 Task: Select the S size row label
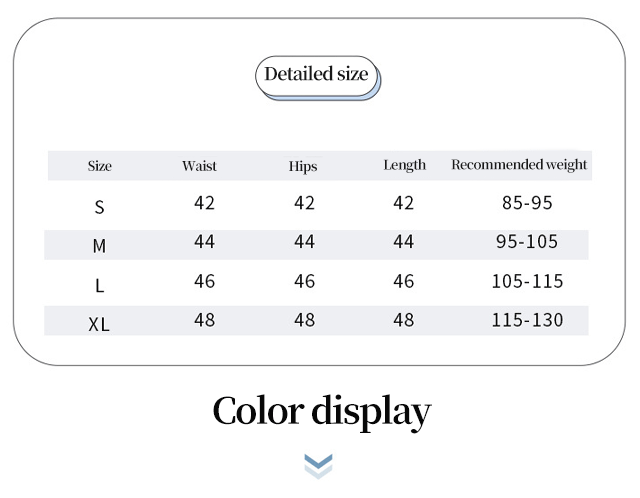(x=99, y=207)
